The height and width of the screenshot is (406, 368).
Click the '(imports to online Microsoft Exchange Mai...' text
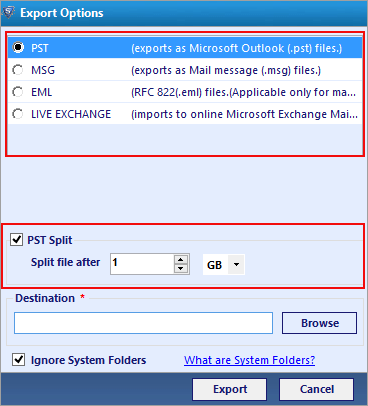[x=244, y=114]
